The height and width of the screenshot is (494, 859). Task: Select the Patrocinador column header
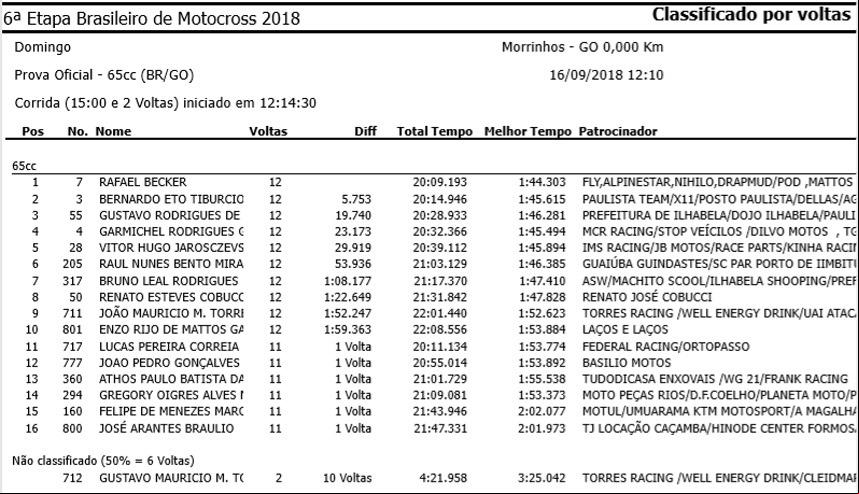618,131
